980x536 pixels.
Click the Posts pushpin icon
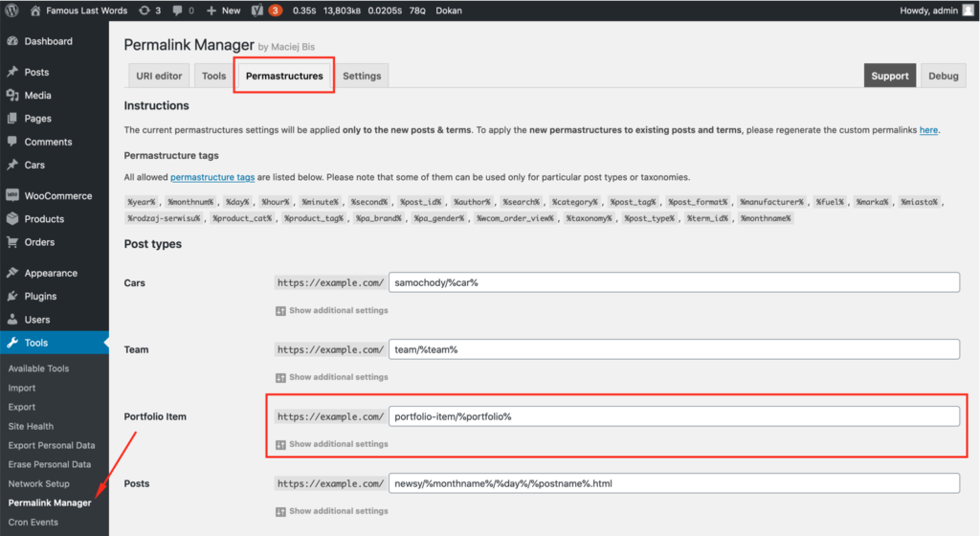tap(11, 72)
